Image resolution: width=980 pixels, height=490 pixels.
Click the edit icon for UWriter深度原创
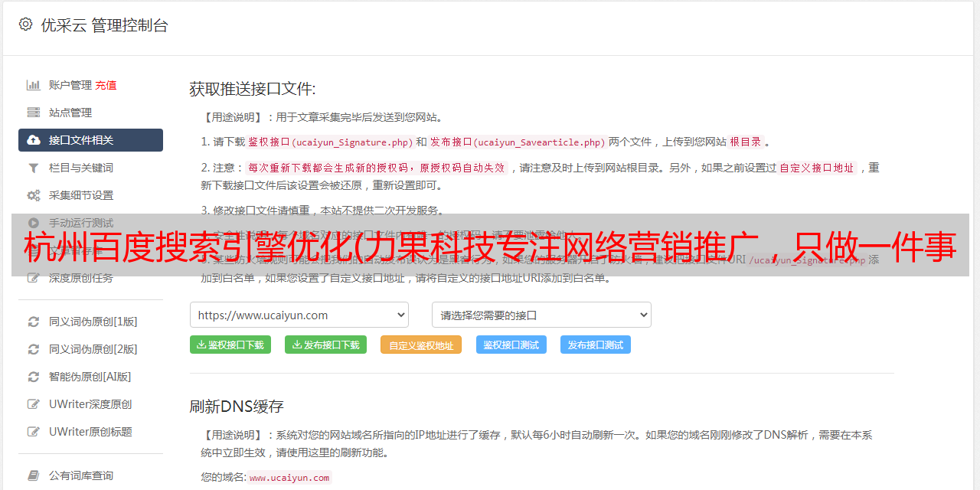(x=34, y=404)
